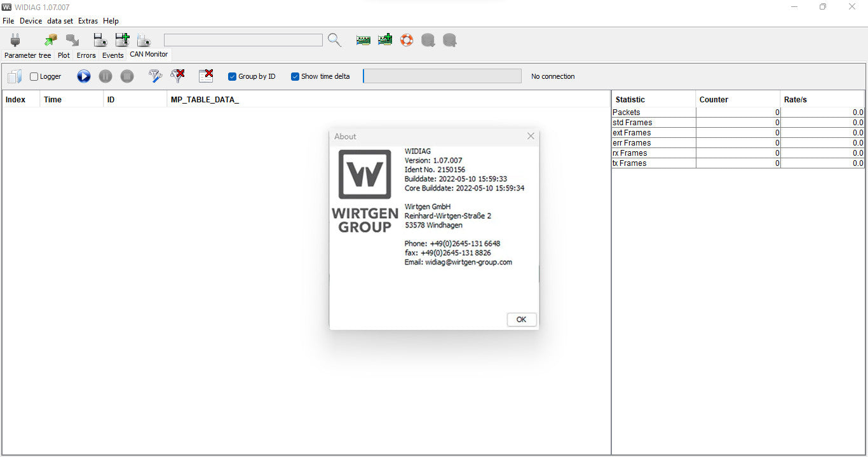Screen dimensions: 868x457
Task: Disable Group by ID
Action: 232,76
